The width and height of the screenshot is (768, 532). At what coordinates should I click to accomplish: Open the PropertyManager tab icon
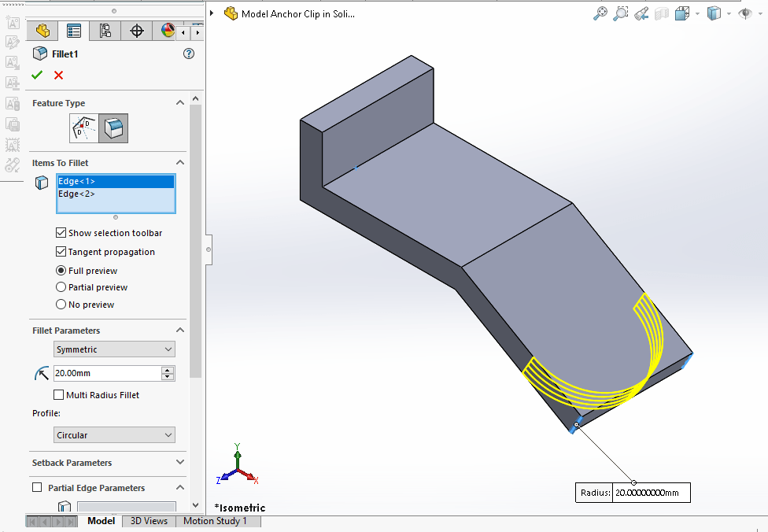point(74,30)
